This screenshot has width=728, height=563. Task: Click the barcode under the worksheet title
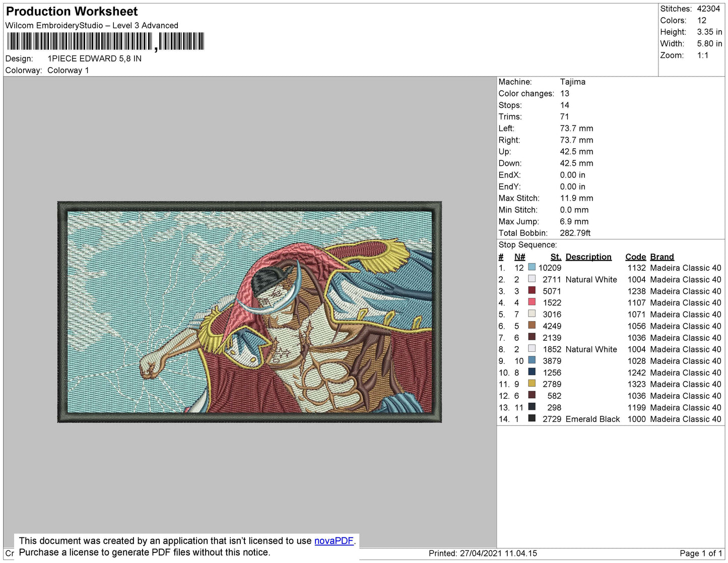[x=105, y=41]
